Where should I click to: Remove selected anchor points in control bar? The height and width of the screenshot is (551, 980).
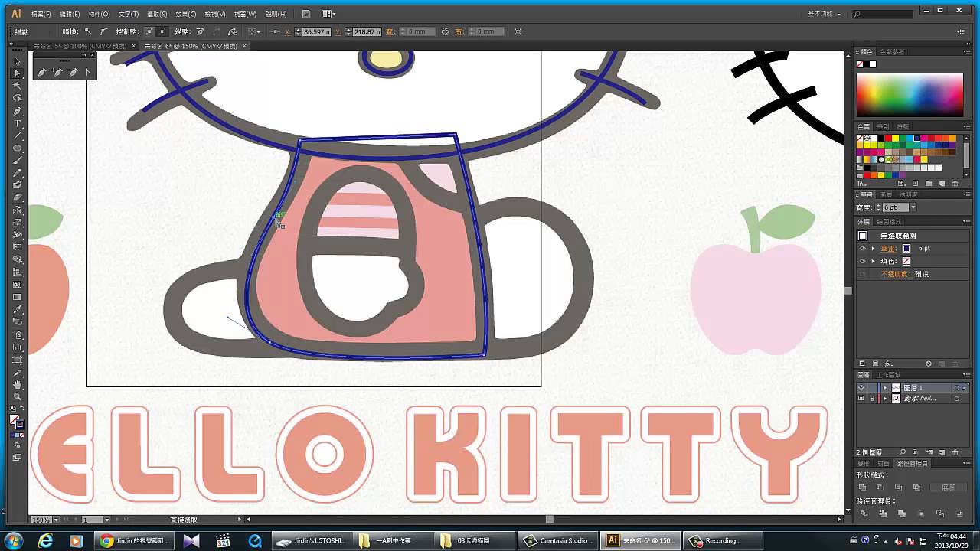click(201, 31)
